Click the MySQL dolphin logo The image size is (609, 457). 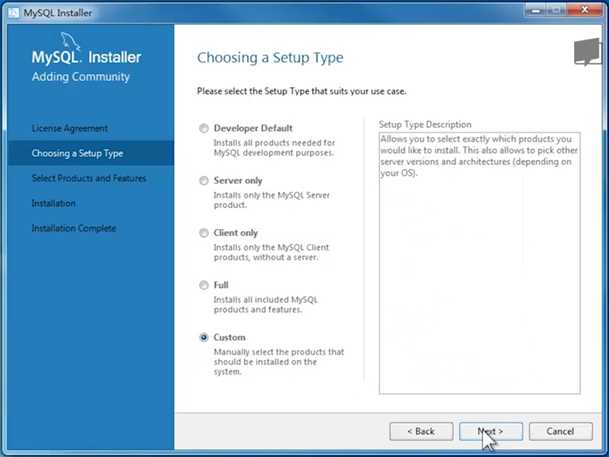70,42
